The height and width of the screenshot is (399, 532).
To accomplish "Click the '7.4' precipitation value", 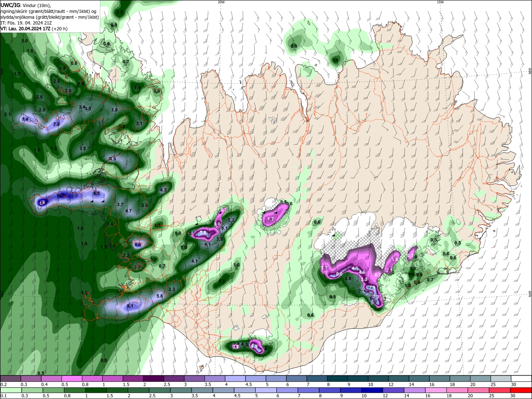I will (x=25, y=119).
